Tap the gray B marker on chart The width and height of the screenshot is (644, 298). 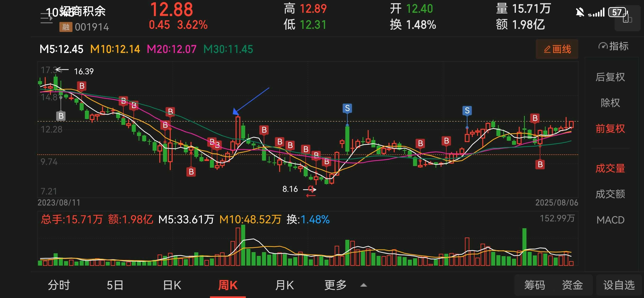pyautogui.click(x=61, y=116)
